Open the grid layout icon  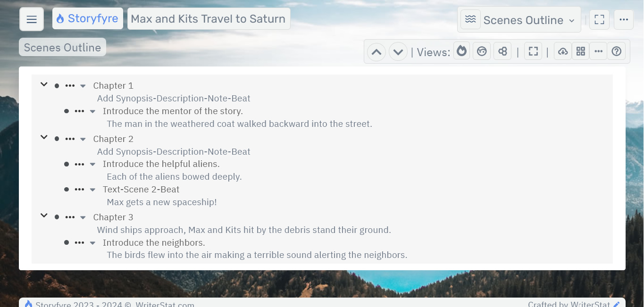581,51
